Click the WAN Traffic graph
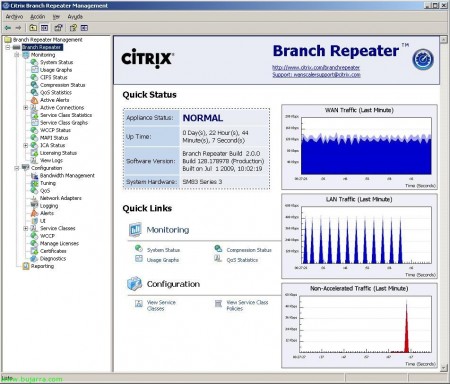The height and width of the screenshot is (384, 450). pos(359,147)
